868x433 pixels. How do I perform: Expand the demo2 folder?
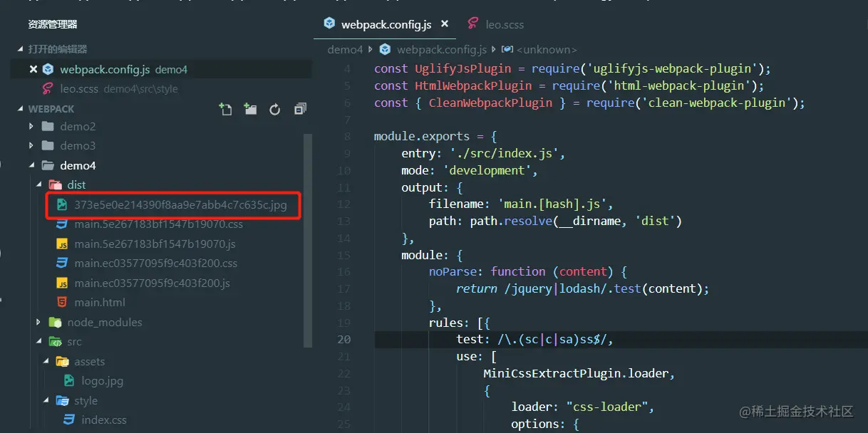30,126
